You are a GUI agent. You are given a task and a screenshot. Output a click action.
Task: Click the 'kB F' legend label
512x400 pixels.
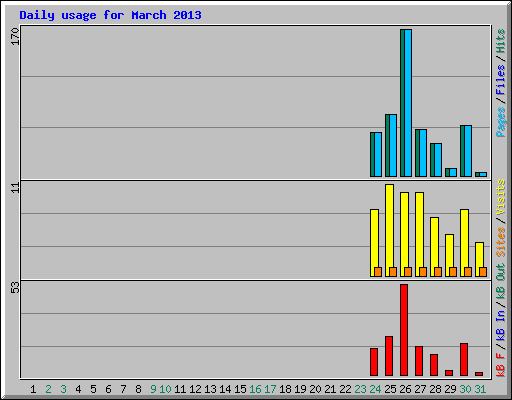[x=501, y=365]
